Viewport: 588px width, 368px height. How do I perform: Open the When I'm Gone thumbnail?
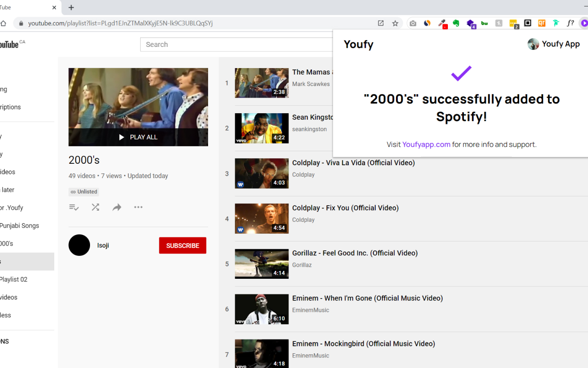point(262,309)
